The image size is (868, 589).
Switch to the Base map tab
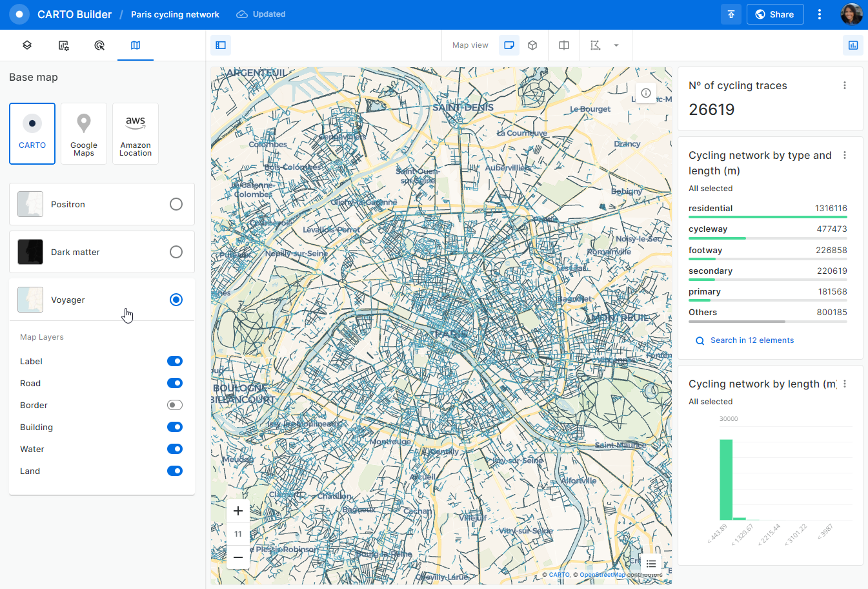(x=136, y=45)
